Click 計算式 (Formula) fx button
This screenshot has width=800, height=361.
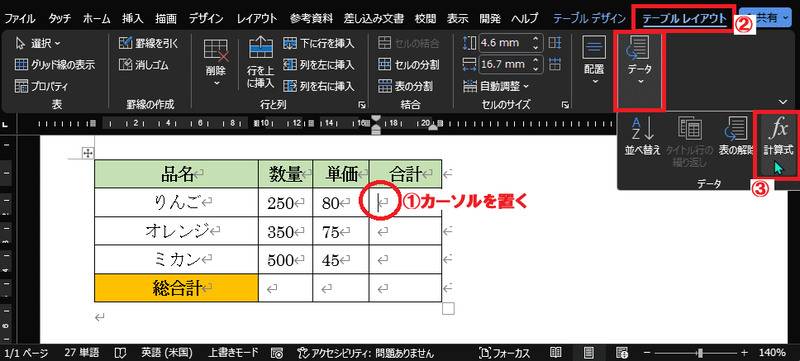(x=778, y=136)
